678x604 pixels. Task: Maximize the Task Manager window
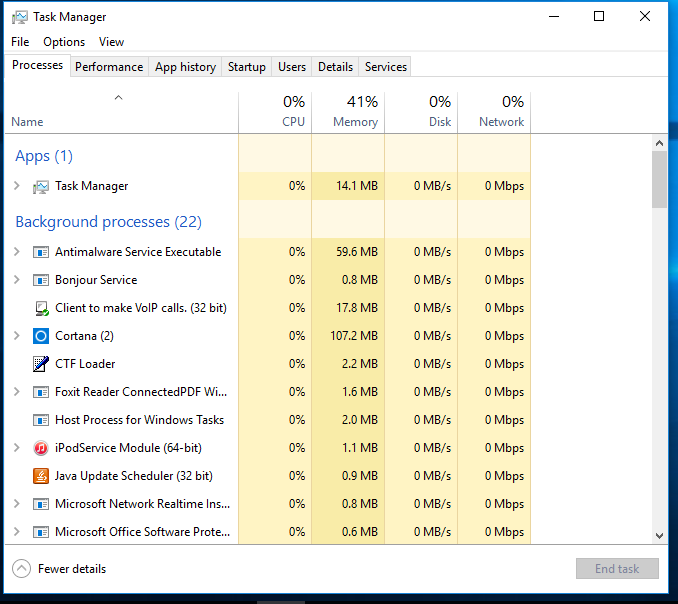(x=599, y=16)
